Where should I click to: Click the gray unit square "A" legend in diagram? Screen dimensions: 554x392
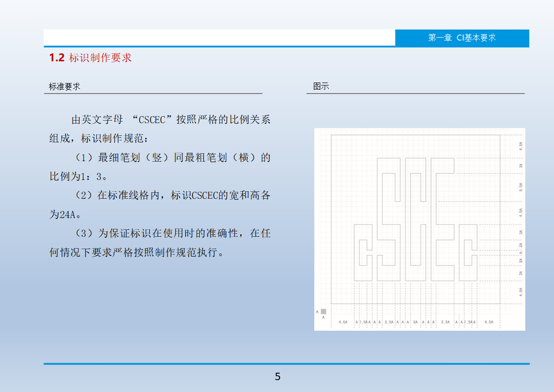pos(323,311)
